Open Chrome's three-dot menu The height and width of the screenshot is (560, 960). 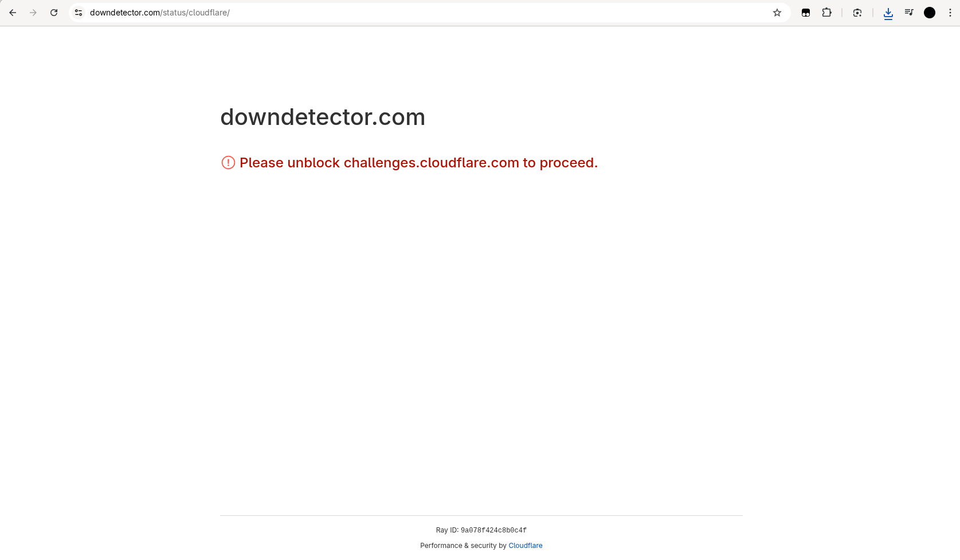click(950, 13)
